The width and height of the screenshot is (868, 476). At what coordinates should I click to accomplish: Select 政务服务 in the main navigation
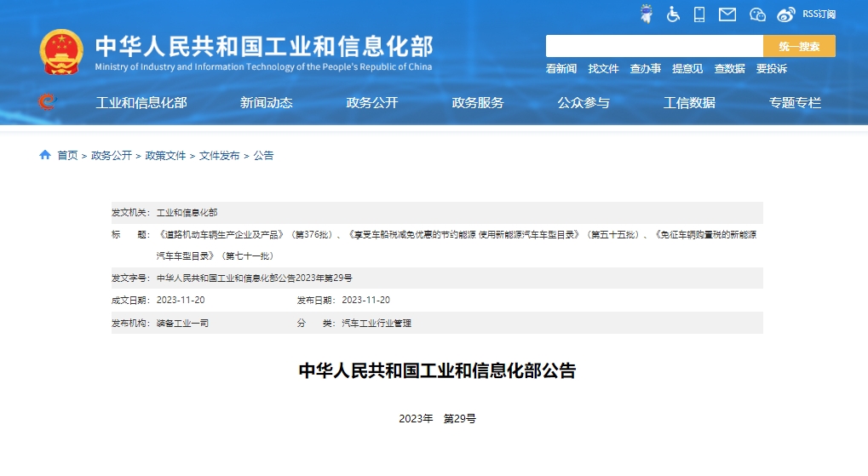click(x=478, y=103)
